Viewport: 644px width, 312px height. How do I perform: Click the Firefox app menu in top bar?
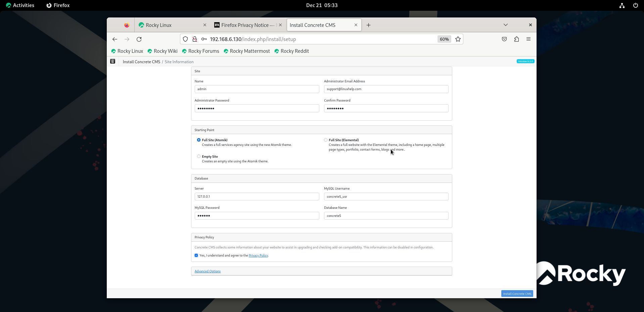tap(58, 5)
